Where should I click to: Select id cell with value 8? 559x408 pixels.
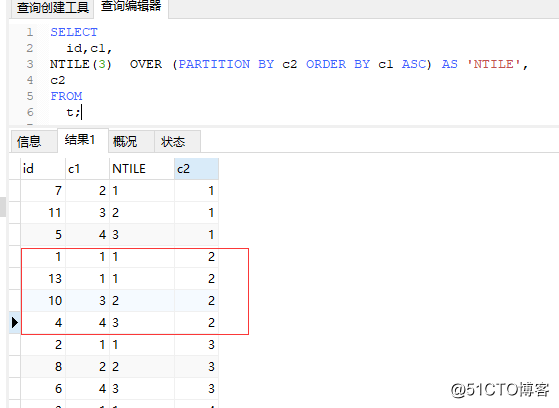tap(43, 367)
